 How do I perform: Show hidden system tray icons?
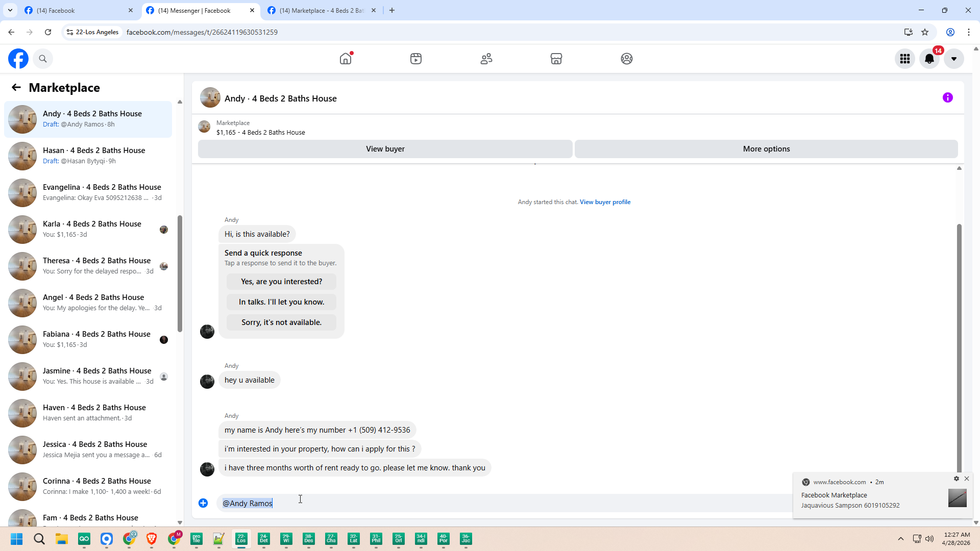(901, 539)
